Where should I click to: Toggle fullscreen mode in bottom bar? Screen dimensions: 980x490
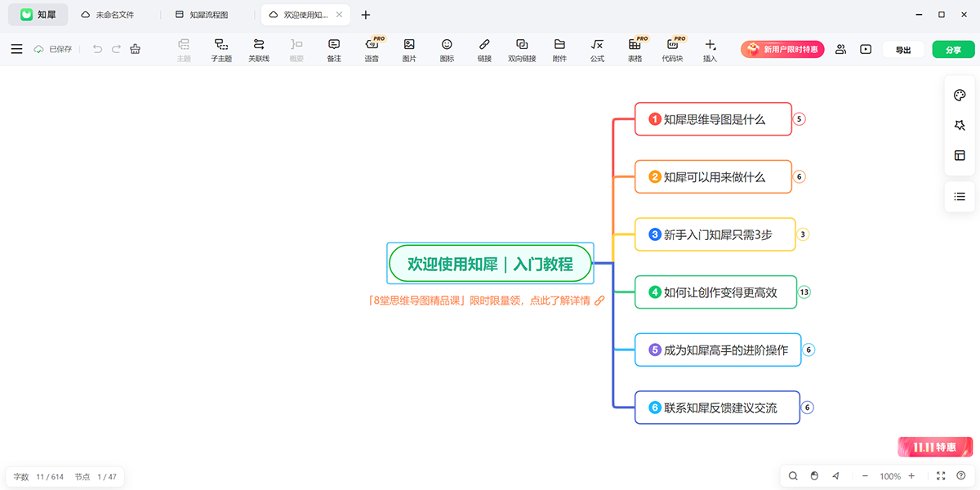click(x=941, y=476)
